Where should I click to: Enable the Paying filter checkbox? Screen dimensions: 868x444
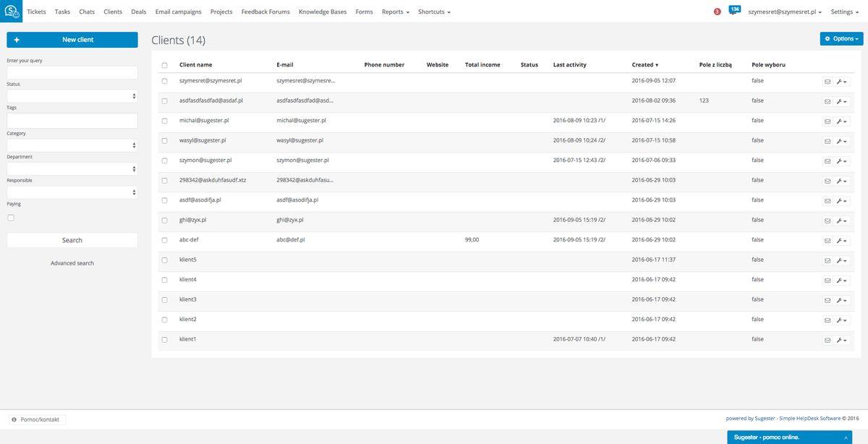[x=11, y=218]
